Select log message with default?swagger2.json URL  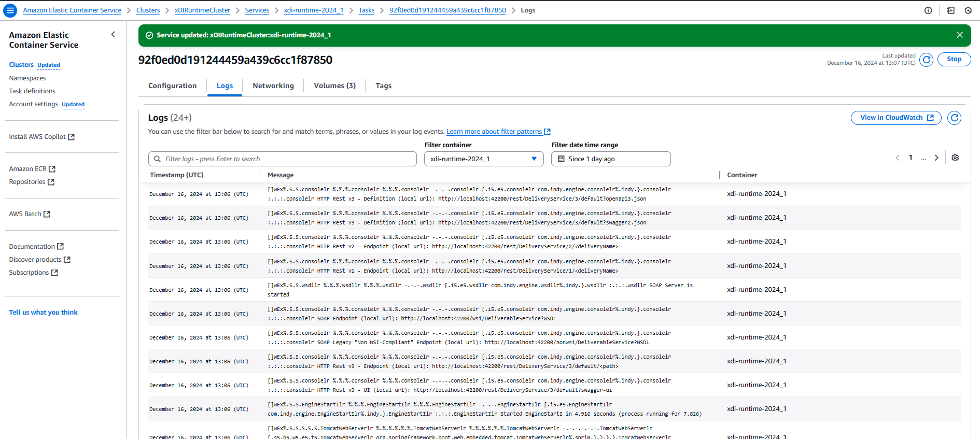pyautogui.click(x=469, y=218)
